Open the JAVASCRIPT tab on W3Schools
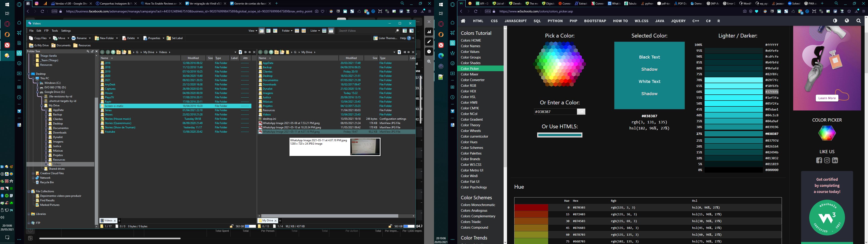Viewport: 868px width, 244px height. point(515,21)
